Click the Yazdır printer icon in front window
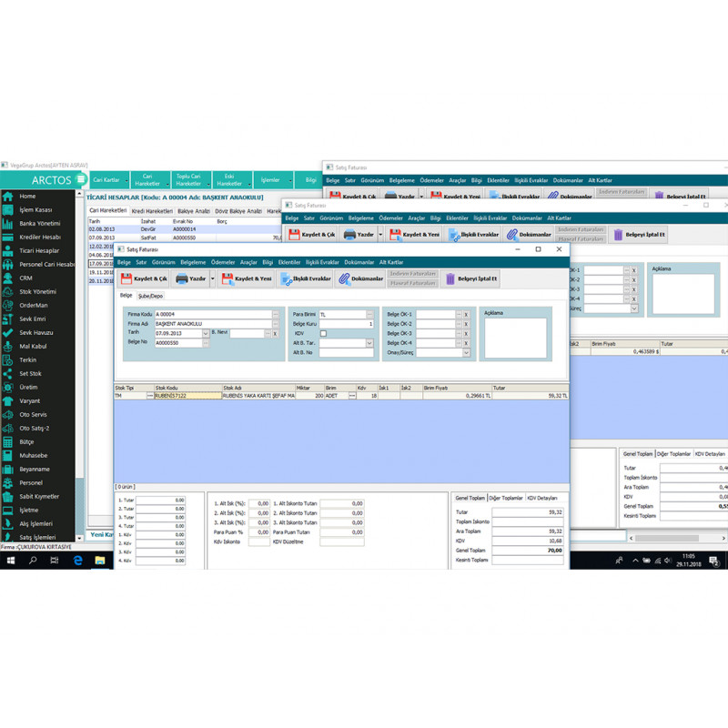The image size is (728, 728). tap(181, 278)
